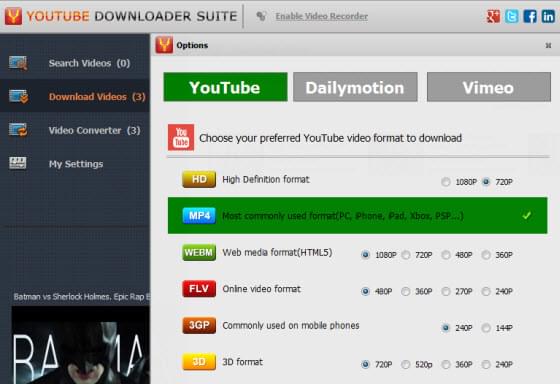This screenshot has width=560, height=384.
Task: Set 3D format to 720P
Action: 365,364
